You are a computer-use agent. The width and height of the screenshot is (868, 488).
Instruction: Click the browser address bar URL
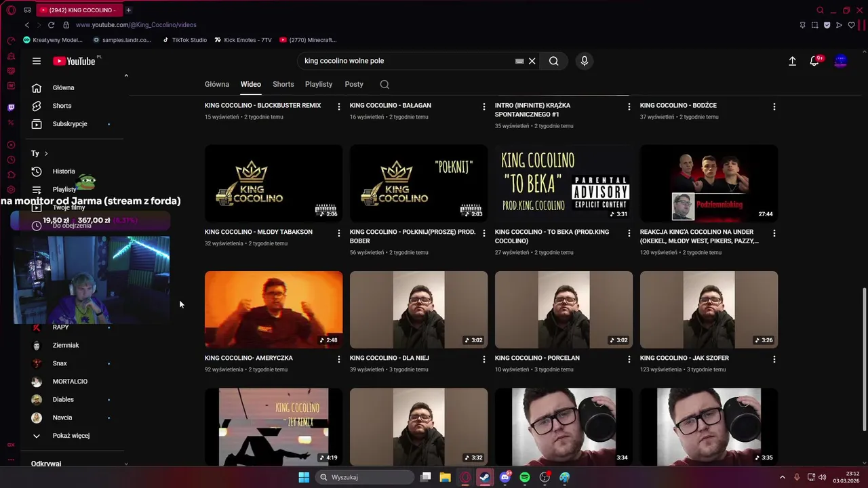[136, 25]
